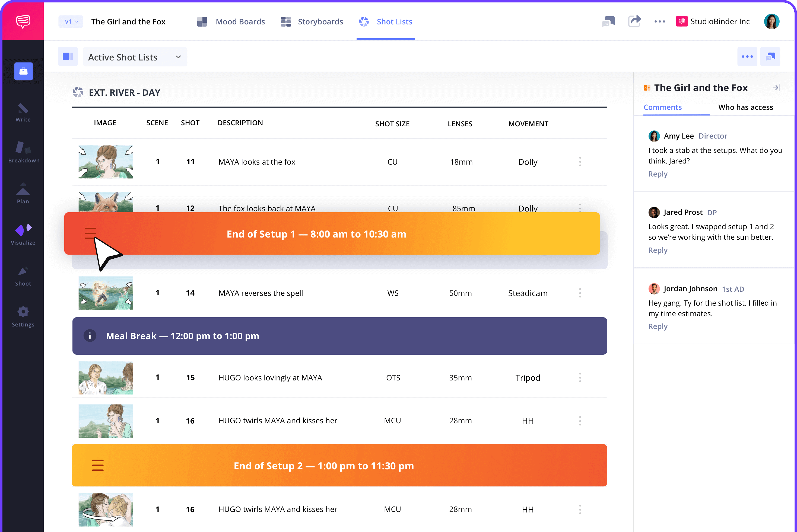The width and height of the screenshot is (797, 532).
Task: Open the Write section in the sidebar
Action: pos(23,112)
